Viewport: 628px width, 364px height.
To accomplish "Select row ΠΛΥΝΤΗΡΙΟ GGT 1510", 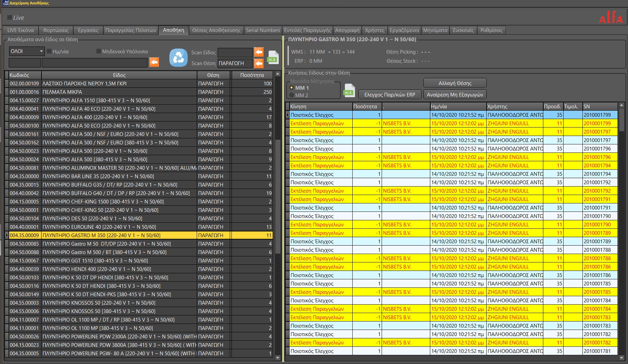I will click(139, 260).
